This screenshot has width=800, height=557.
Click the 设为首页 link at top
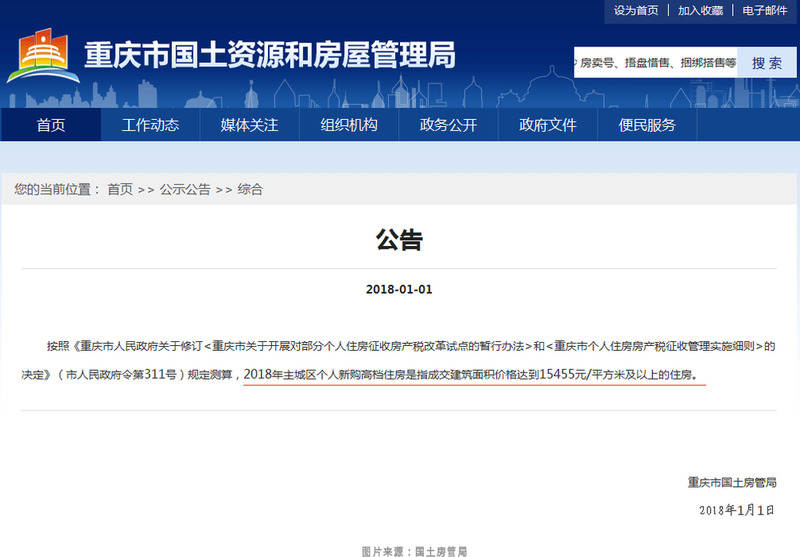pyautogui.click(x=636, y=10)
